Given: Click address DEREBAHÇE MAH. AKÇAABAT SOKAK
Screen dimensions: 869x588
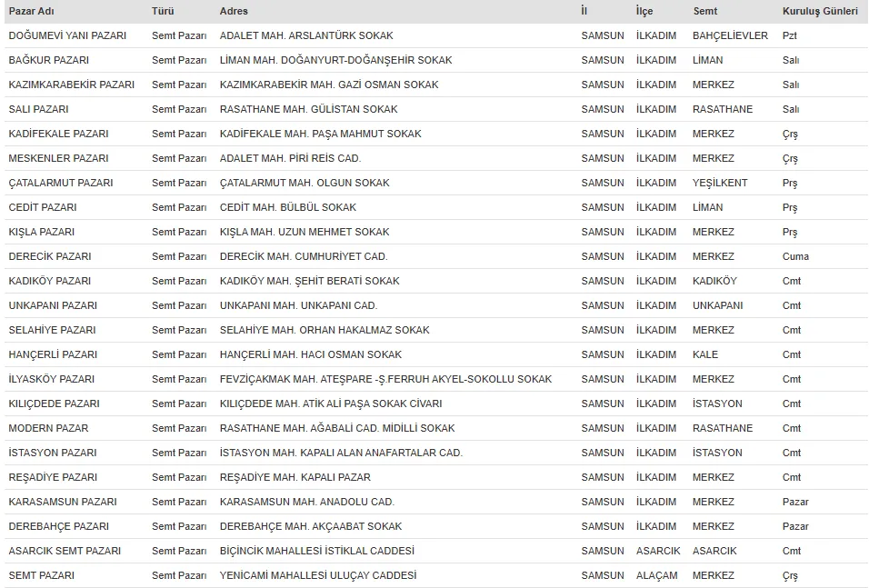Looking at the screenshot, I should pyautogui.click(x=311, y=526).
